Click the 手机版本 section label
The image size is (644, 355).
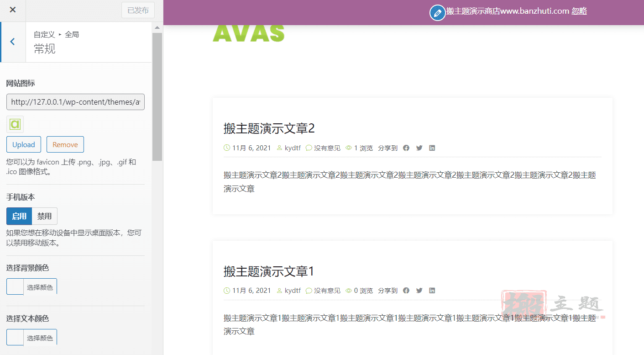(x=21, y=197)
